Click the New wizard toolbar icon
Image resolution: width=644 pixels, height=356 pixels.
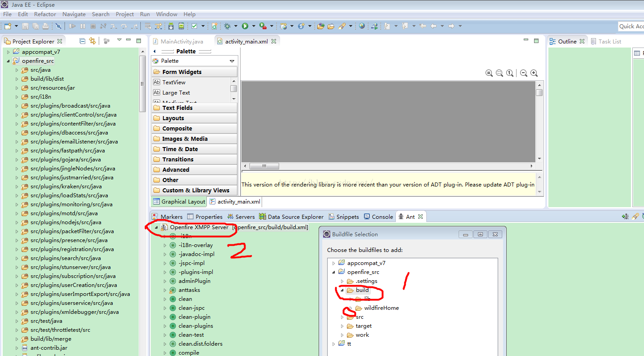[8, 26]
